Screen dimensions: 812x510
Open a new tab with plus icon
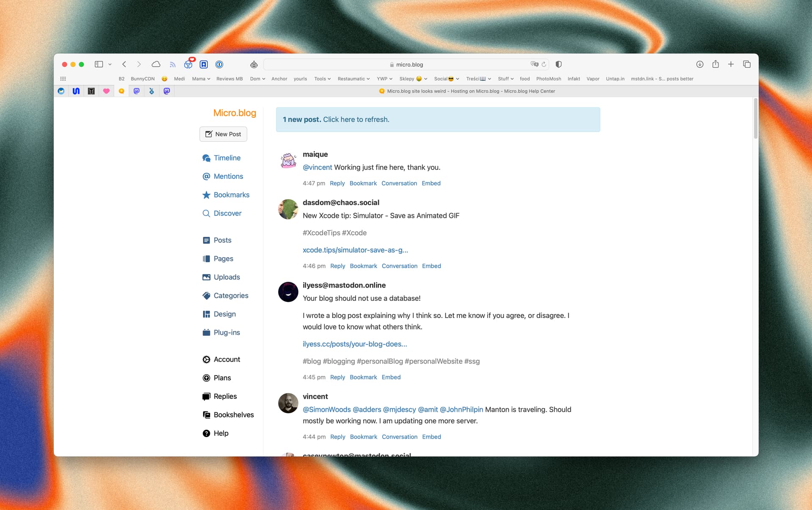point(731,64)
